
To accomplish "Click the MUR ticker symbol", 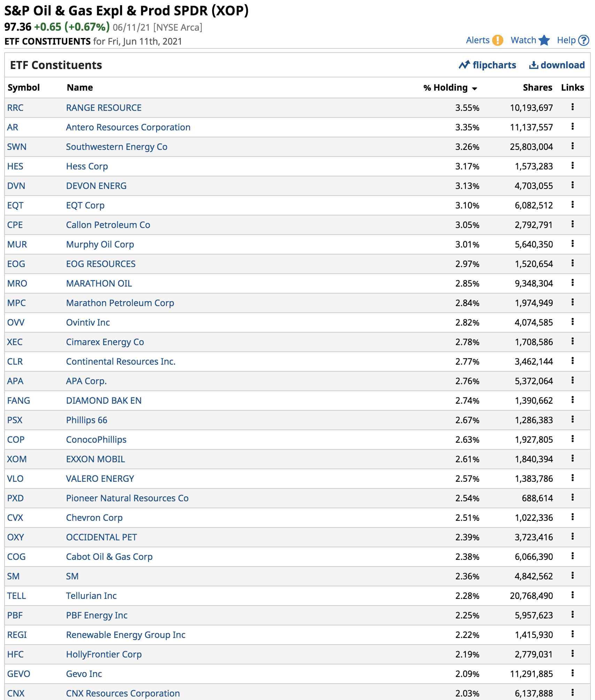I will coord(17,244).
